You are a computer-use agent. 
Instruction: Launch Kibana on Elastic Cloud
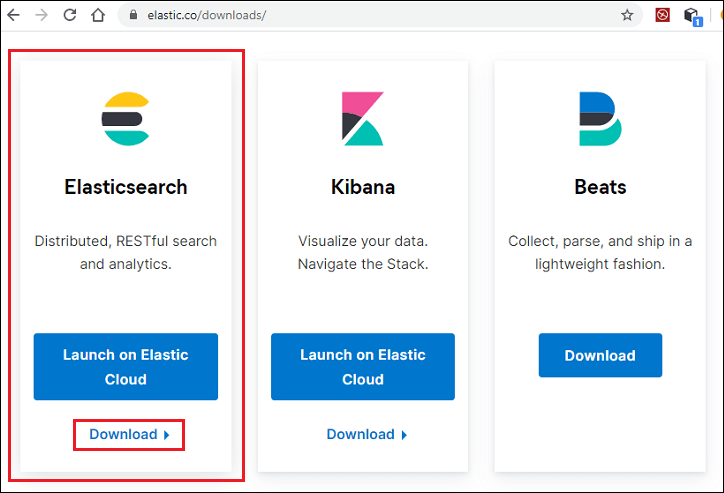[x=363, y=367]
